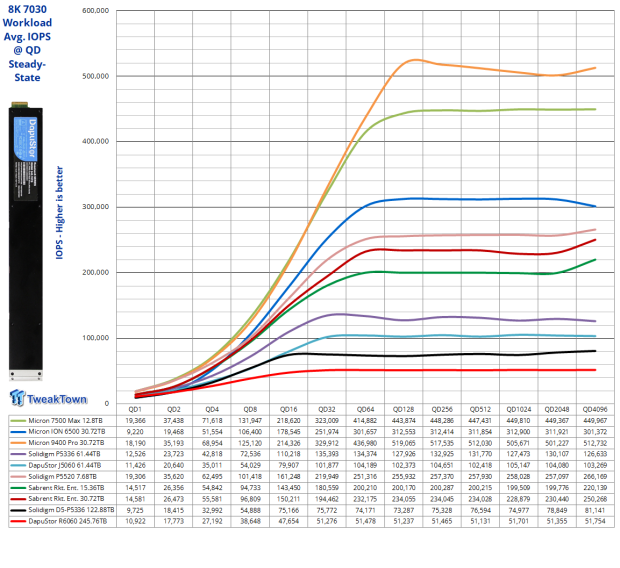This screenshot has width=620, height=568.
Task: Click the chart title '8K 7030 Workload'
Action: coord(27,16)
